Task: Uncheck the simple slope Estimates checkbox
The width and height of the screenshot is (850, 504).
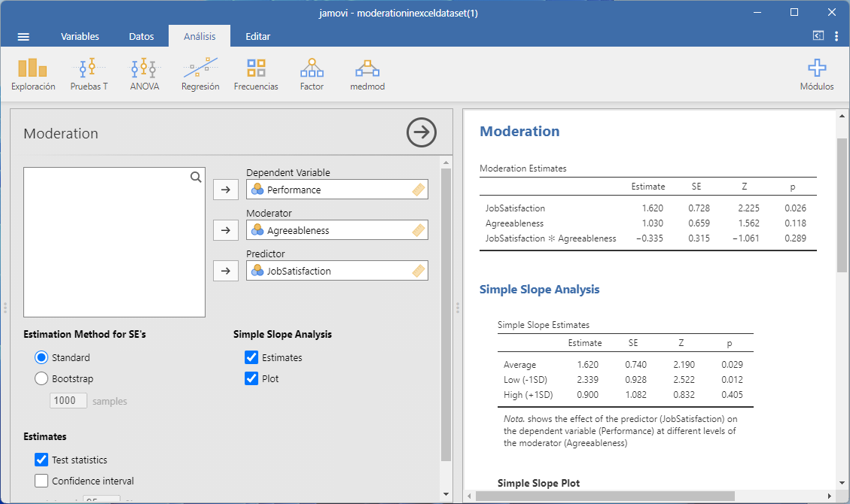Action: coord(251,357)
